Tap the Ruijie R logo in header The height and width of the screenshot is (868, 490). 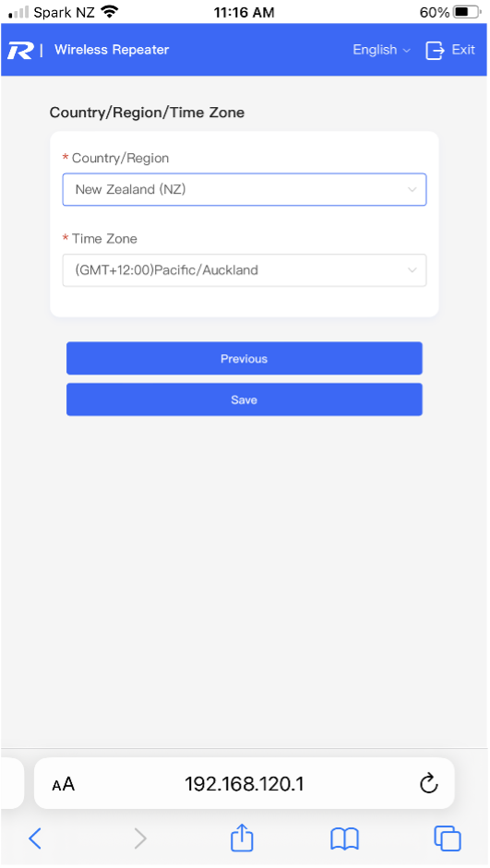pos(20,51)
